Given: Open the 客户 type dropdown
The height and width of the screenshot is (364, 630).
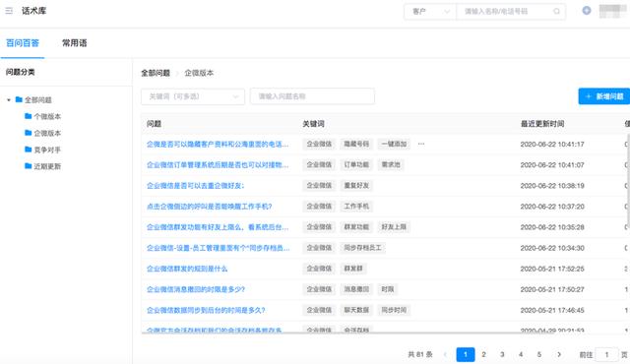Looking at the screenshot, I should [430, 11].
